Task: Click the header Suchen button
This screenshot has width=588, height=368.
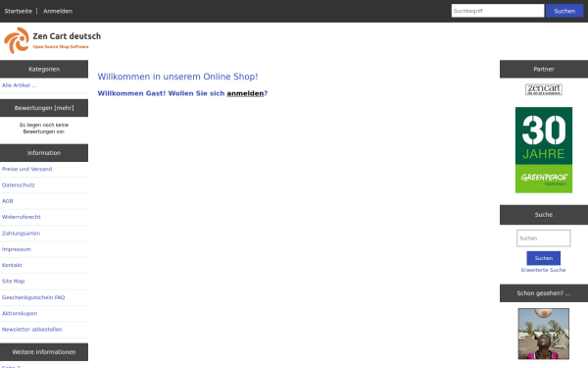Action: pos(564,11)
